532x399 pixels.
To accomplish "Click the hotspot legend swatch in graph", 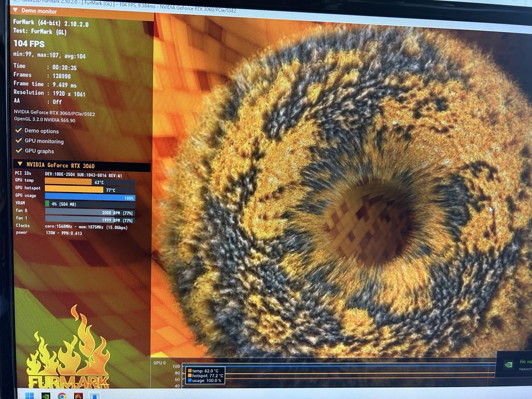I will tap(190, 376).
